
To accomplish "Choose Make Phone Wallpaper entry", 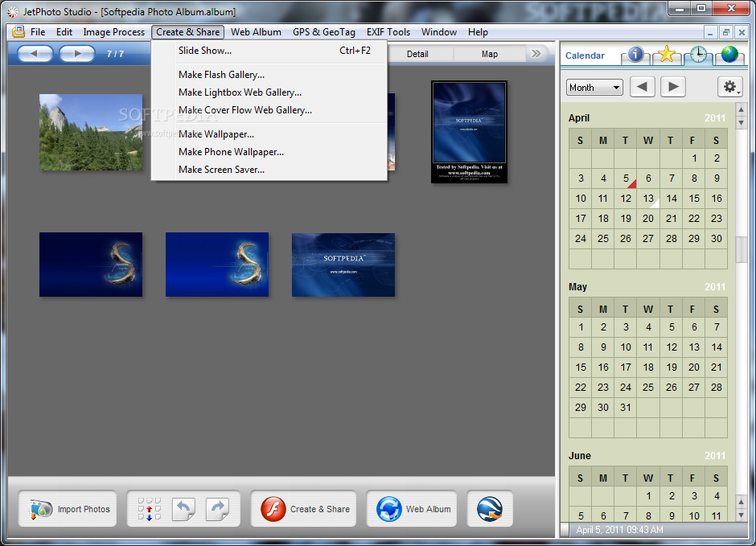I will click(x=269, y=152).
